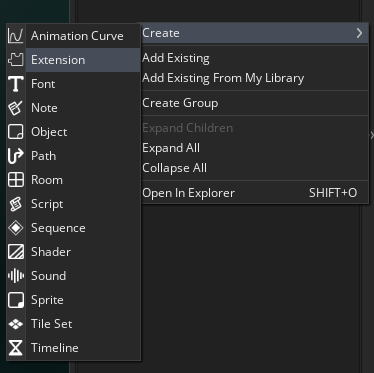
Task: Click the Animation Curve graph icon
Action: click(16, 36)
